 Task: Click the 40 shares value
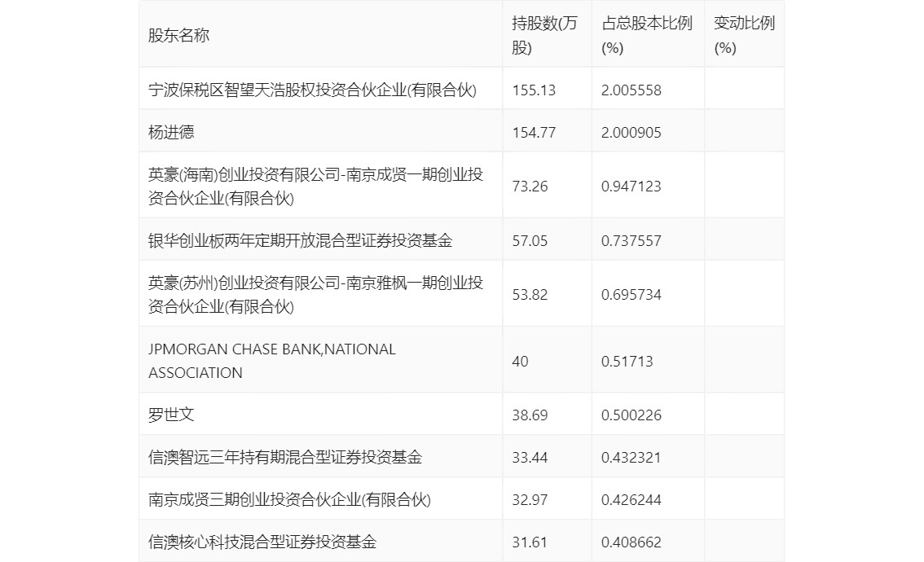click(x=520, y=361)
